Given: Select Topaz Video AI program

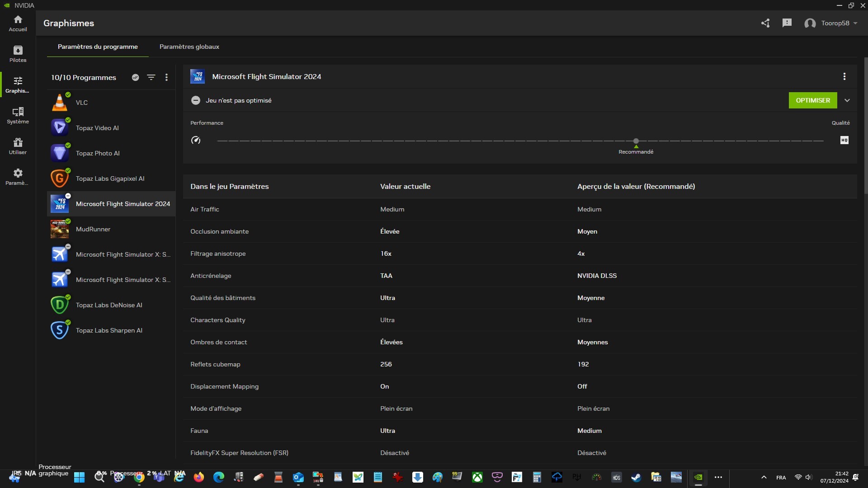Looking at the screenshot, I should pos(111,128).
